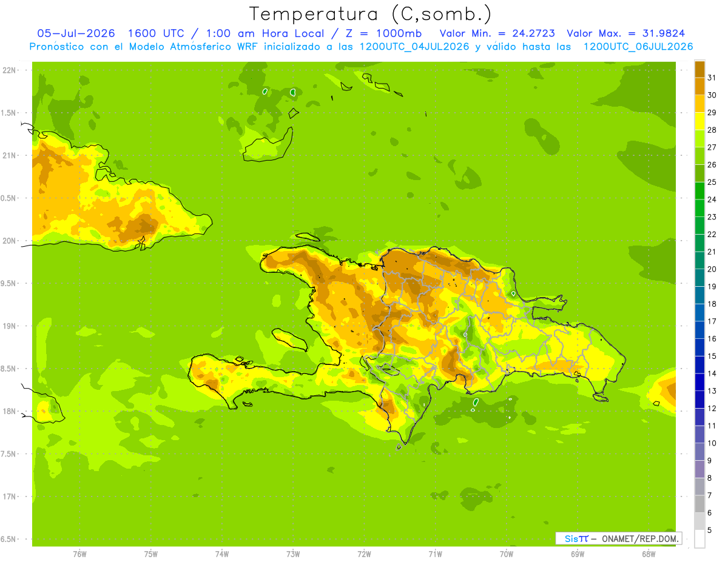Click the legend value '28'

click(x=712, y=130)
